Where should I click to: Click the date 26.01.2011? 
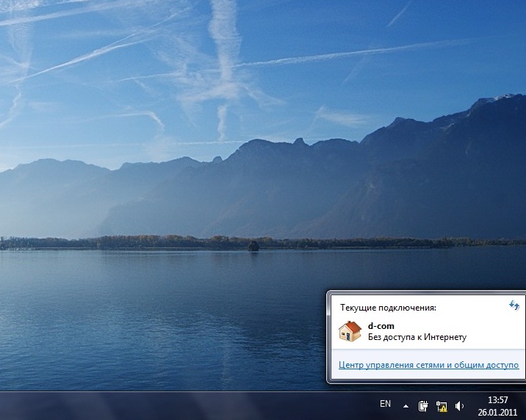click(x=497, y=412)
